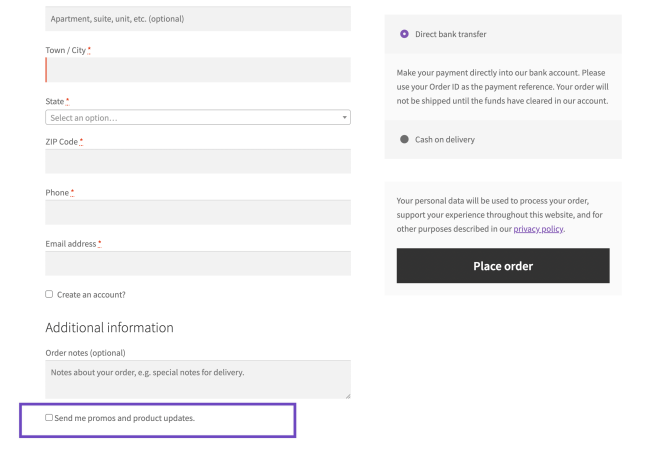Tick the Create an account checkbox

49,294
